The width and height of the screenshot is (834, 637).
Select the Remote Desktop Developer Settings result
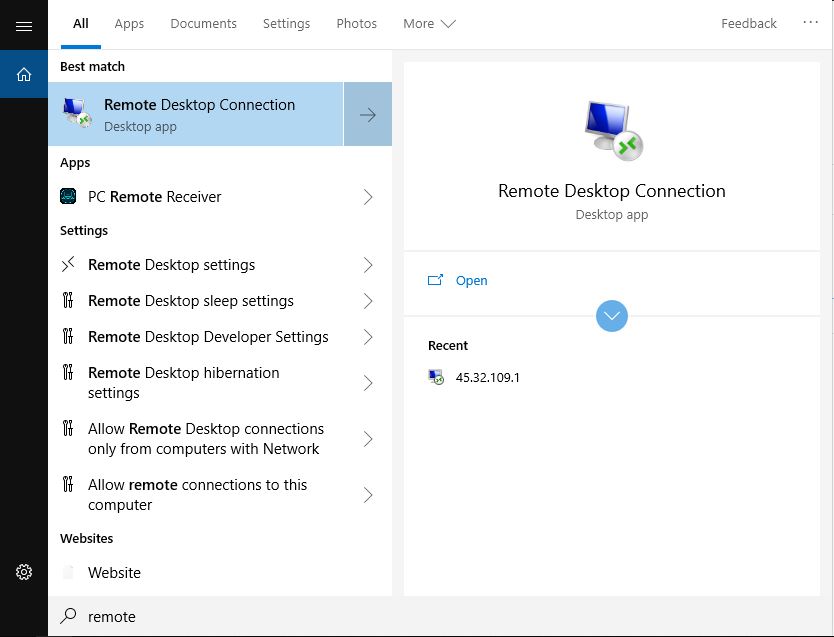[220, 337]
